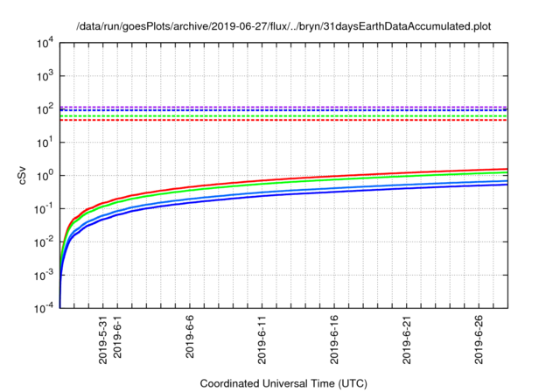
Task: Click the plot title file path text
Action: [283, 26]
